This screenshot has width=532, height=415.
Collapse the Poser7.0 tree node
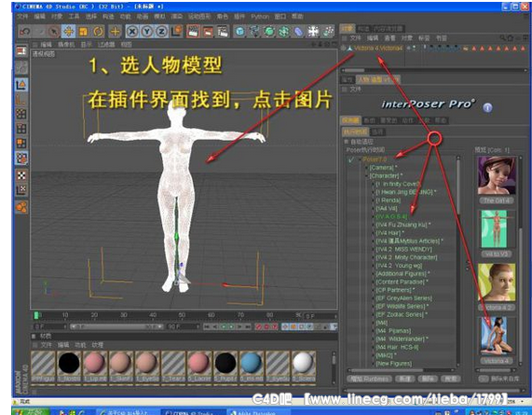pyautogui.click(x=360, y=159)
